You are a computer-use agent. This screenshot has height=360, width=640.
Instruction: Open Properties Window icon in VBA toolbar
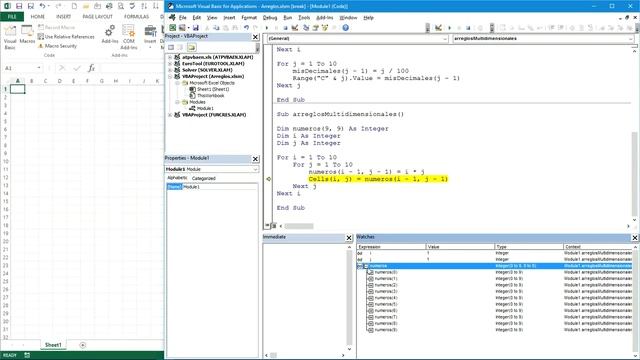[x=316, y=28]
